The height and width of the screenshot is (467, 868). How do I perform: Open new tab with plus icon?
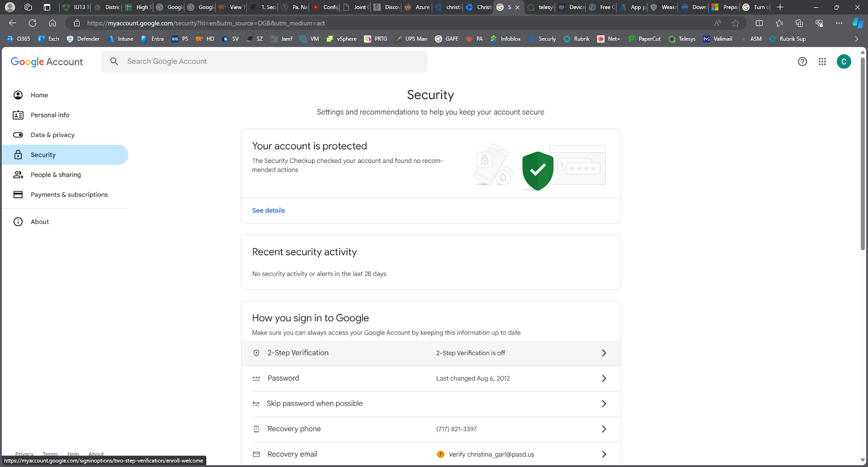coord(780,7)
